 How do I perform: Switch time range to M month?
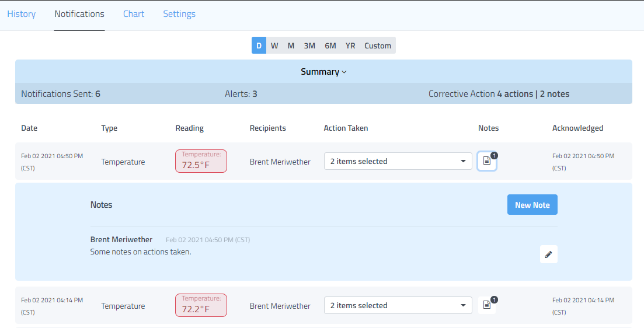tap(291, 46)
